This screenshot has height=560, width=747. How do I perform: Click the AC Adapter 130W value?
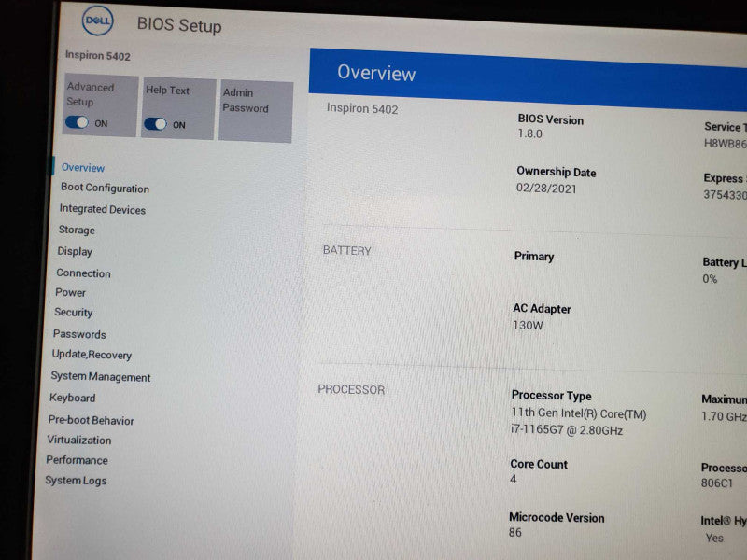528,325
